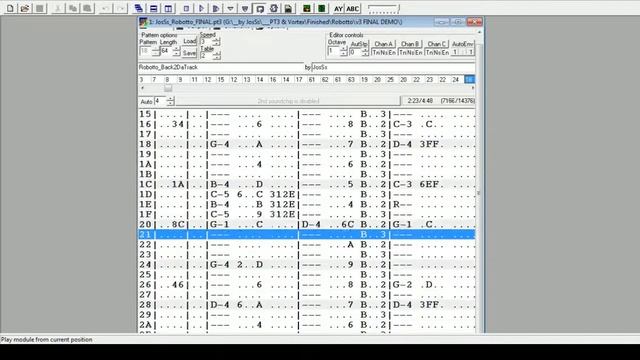Click the pattern Length spinner arrows

click(x=176, y=51)
